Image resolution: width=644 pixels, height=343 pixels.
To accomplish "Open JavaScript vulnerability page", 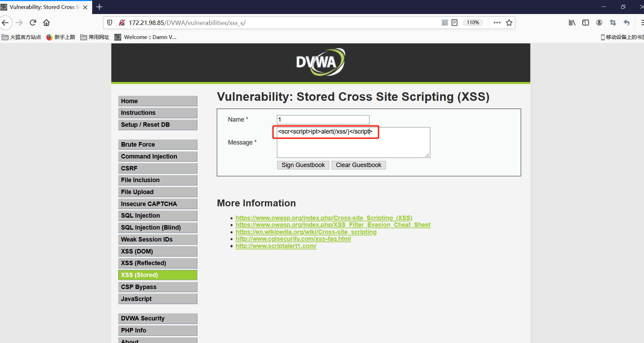I will [158, 299].
